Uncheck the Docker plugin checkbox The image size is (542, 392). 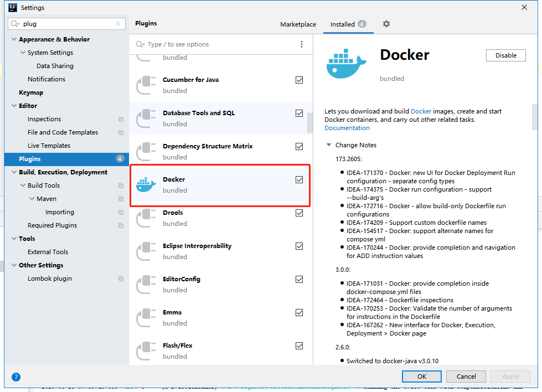[x=300, y=179]
